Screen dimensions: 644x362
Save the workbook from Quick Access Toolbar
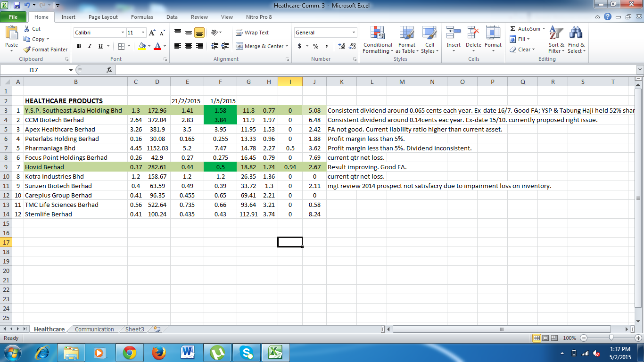tap(17, 6)
